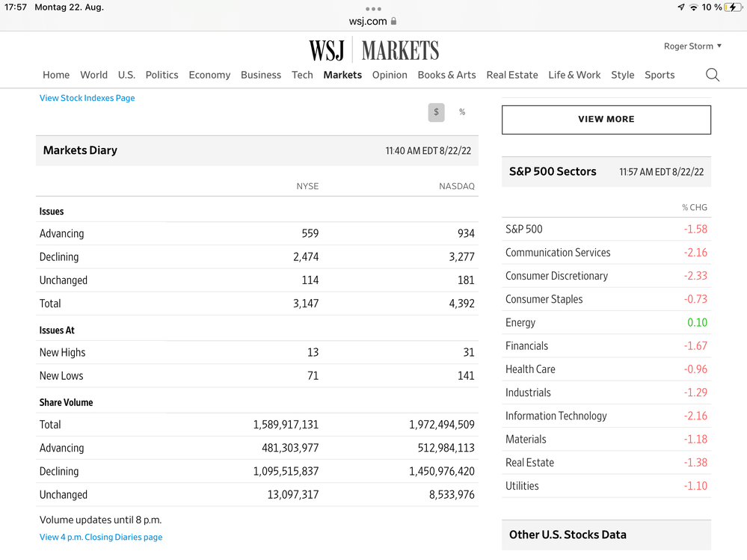Open View 4 p.m. Closing Diaries page

(x=101, y=537)
